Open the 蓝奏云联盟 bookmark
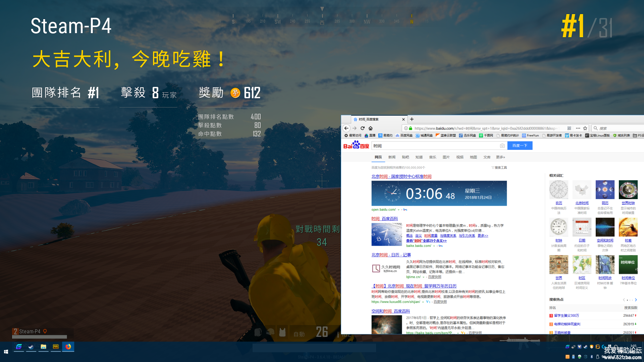Image resolution: width=644 pixels, height=362 pixels. click(x=446, y=135)
